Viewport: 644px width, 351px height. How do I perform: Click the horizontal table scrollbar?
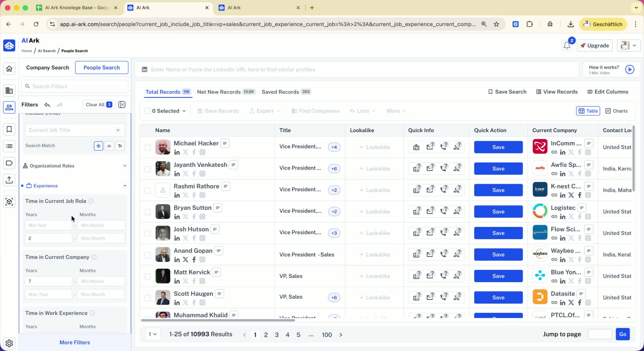[x=218, y=320]
